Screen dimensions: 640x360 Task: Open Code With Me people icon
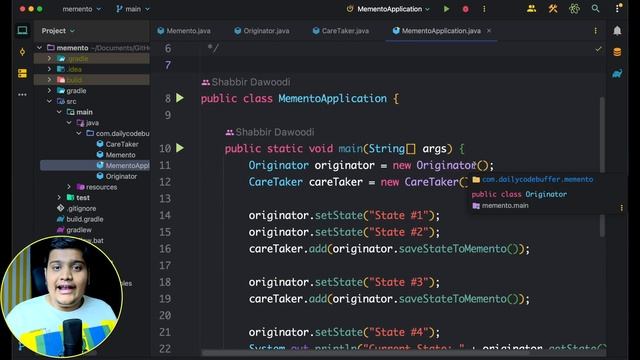click(x=531, y=9)
